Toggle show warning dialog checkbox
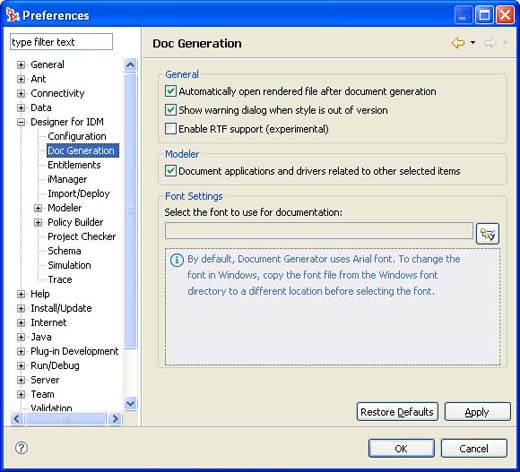 pos(171,110)
